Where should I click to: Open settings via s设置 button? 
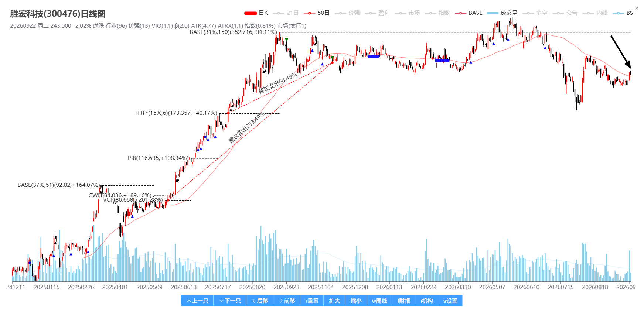tap(450, 301)
